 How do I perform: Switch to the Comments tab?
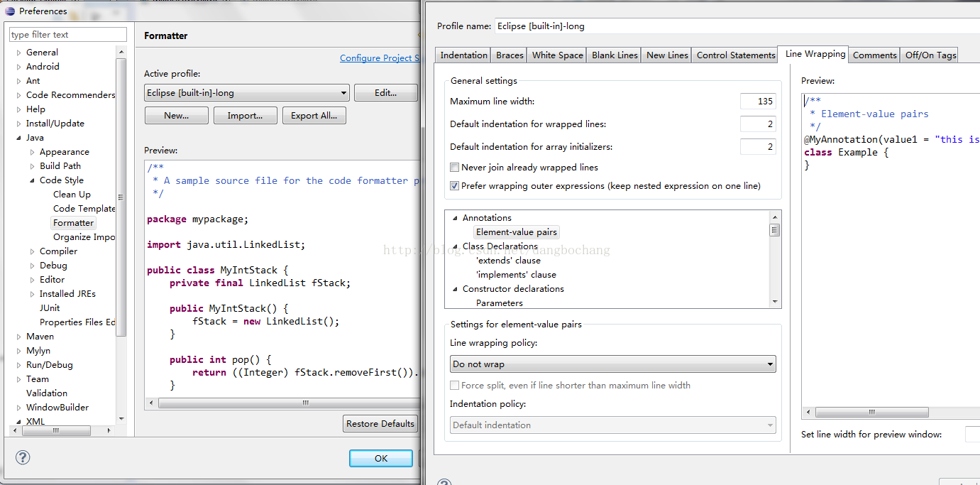[875, 55]
